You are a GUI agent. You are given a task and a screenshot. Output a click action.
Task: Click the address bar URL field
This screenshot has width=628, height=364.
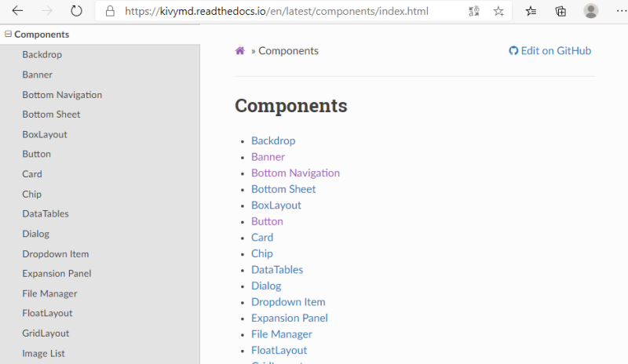point(276,11)
